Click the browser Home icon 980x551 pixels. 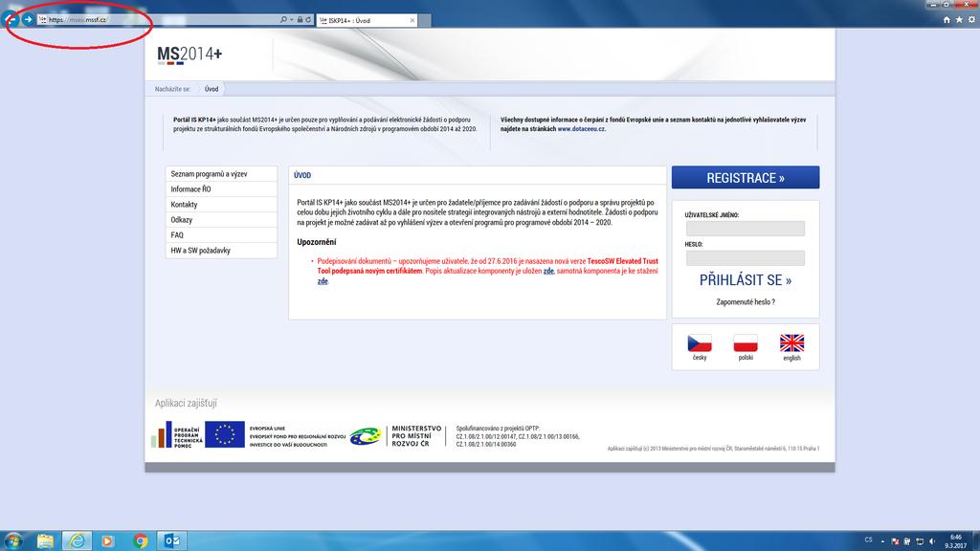(x=947, y=20)
